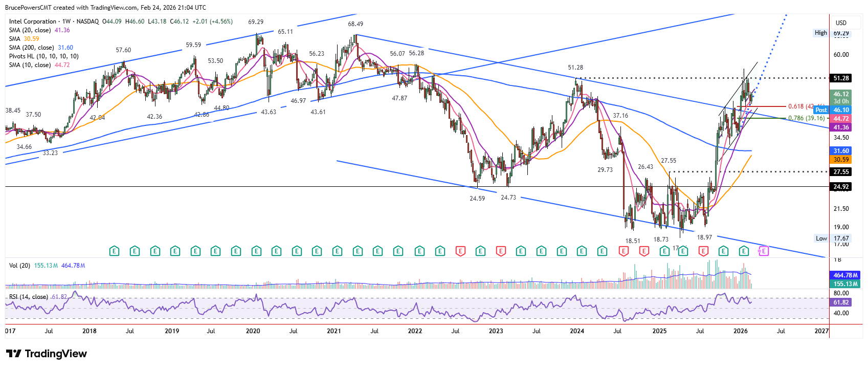
Task: Select the Intel Corporation symbol title
Action: point(33,21)
